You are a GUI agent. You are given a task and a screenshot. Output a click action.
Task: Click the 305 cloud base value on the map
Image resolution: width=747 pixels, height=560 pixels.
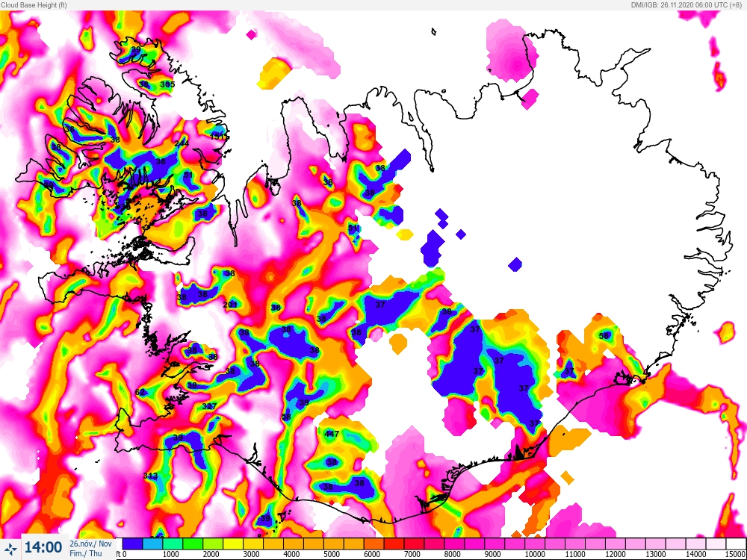click(x=167, y=84)
